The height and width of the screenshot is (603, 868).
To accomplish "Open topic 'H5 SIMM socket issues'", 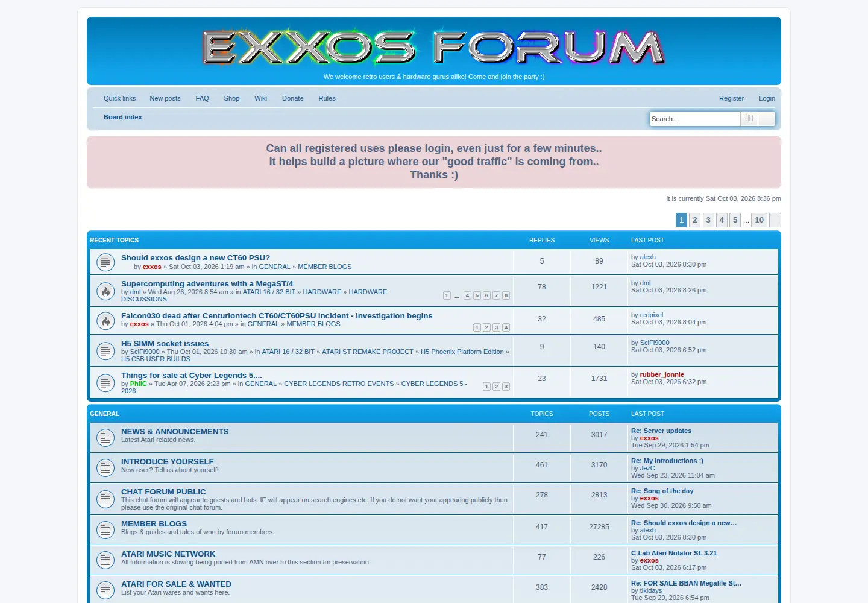I will (165, 343).
